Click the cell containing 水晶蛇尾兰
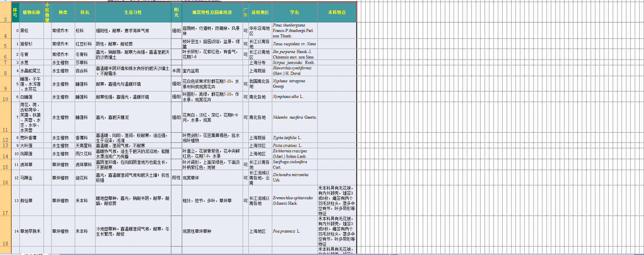 click(32, 71)
